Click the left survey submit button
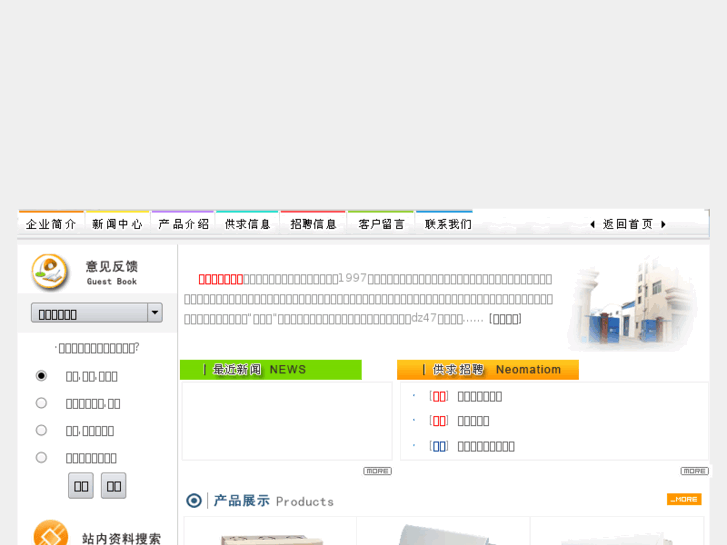 tap(81, 486)
